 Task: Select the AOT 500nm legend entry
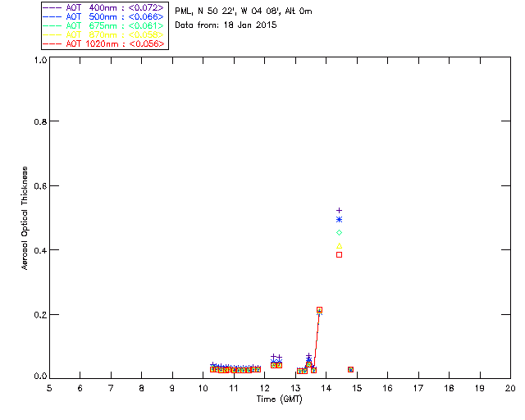pos(103,16)
